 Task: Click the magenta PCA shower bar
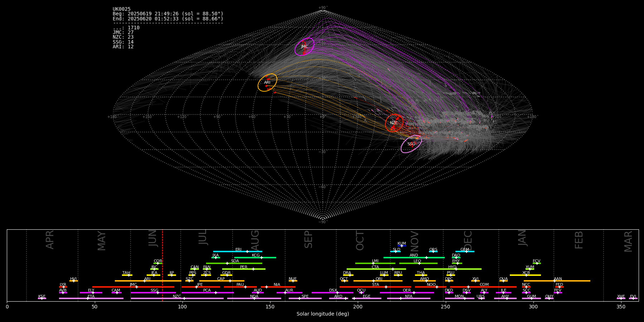208,293
